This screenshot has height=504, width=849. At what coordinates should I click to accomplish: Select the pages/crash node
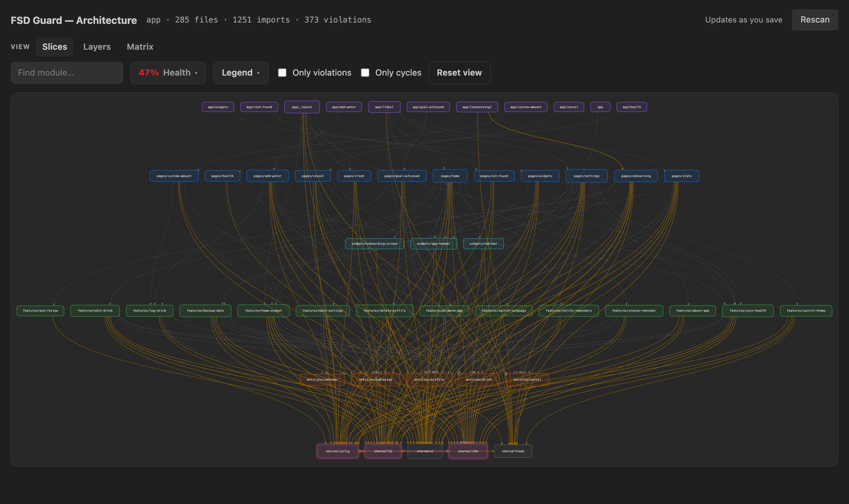click(x=354, y=176)
